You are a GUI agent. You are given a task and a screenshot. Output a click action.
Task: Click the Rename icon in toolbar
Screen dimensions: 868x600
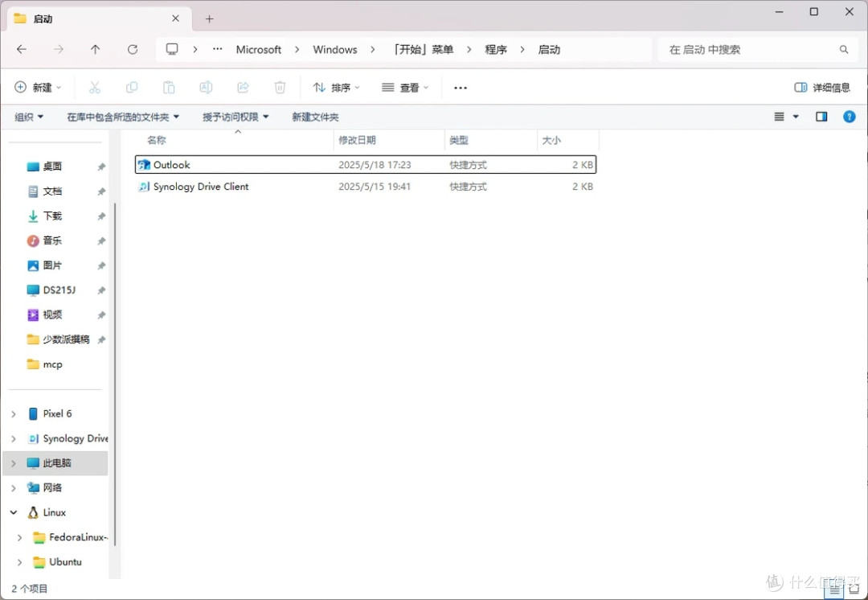pyautogui.click(x=206, y=88)
